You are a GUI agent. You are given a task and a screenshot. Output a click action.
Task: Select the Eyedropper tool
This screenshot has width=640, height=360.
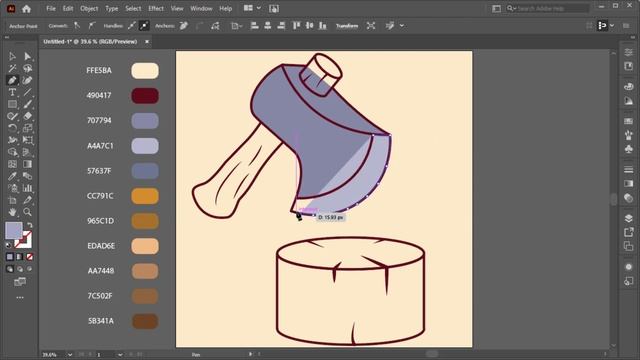coord(12,176)
